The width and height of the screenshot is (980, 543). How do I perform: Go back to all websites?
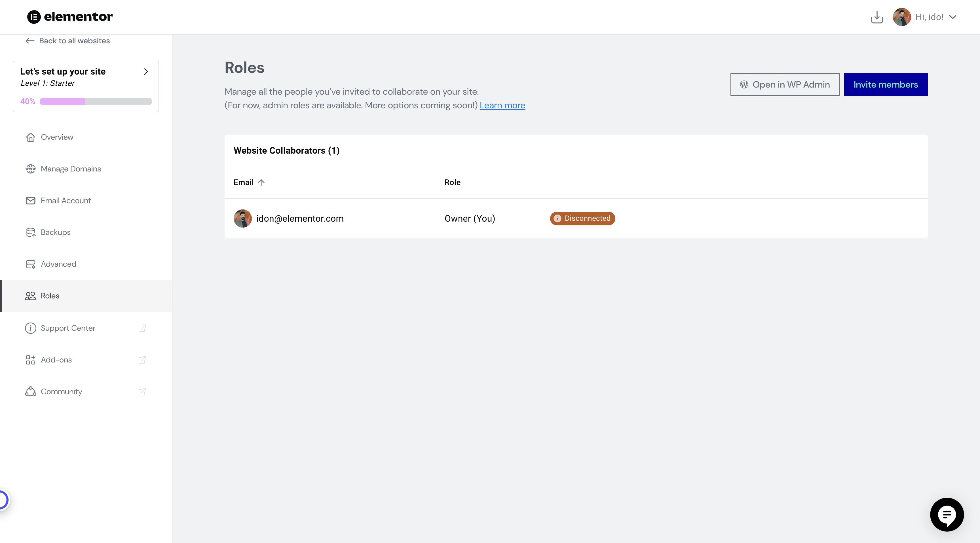tap(68, 41)
